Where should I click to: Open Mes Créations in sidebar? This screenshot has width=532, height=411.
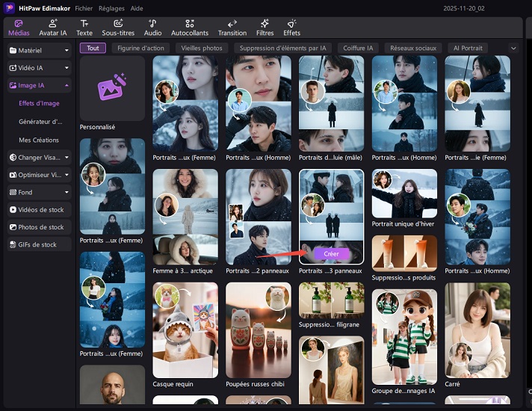pos(39,140)
